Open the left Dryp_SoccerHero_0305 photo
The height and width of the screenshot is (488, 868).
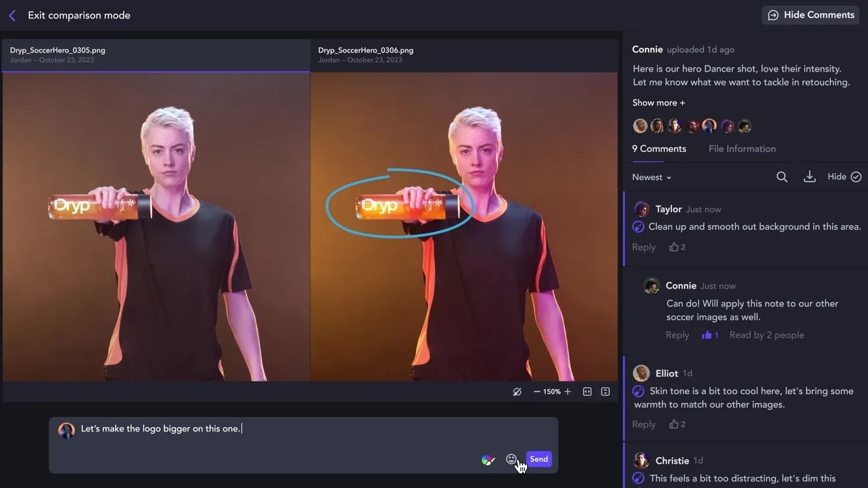click(156, 227)
